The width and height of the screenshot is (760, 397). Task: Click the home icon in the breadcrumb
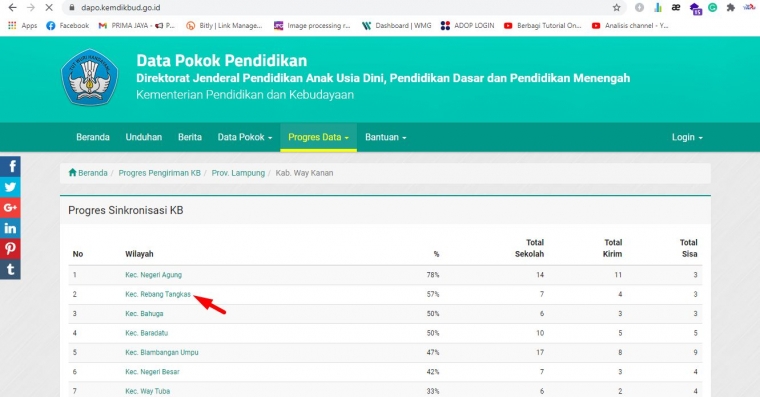coord(72,173)
